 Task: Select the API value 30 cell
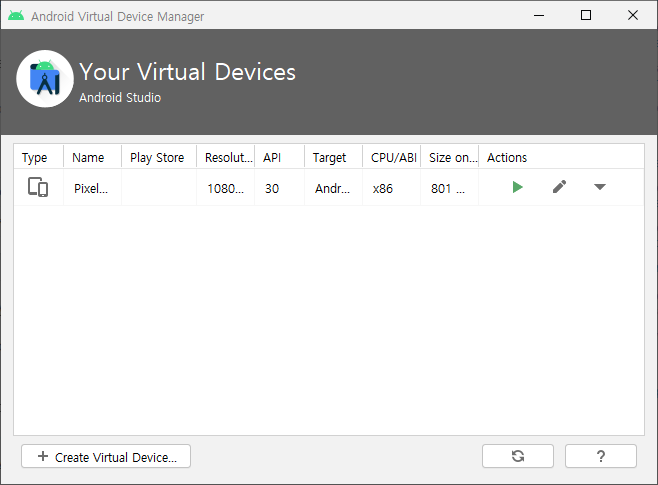[279, 188]
